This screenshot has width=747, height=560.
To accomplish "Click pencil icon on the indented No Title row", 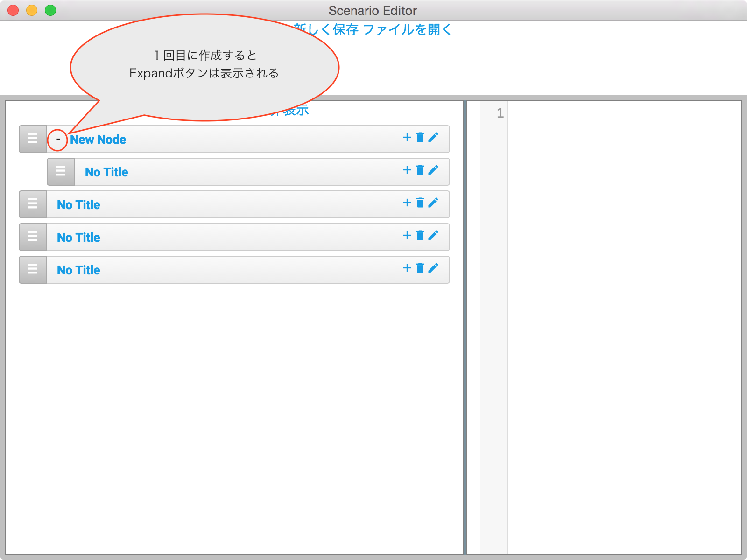I will (433, 170).
